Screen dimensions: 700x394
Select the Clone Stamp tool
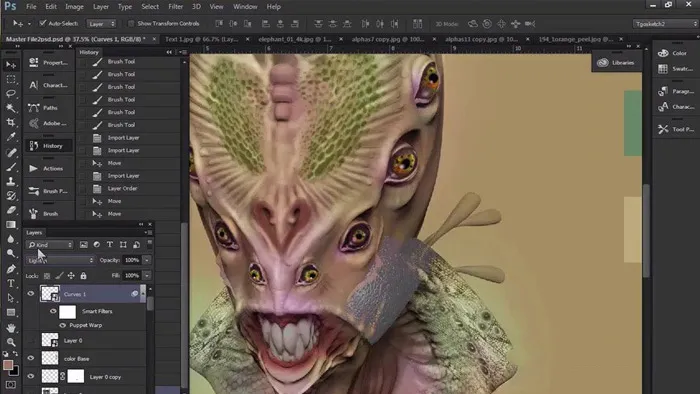(11, 181)
